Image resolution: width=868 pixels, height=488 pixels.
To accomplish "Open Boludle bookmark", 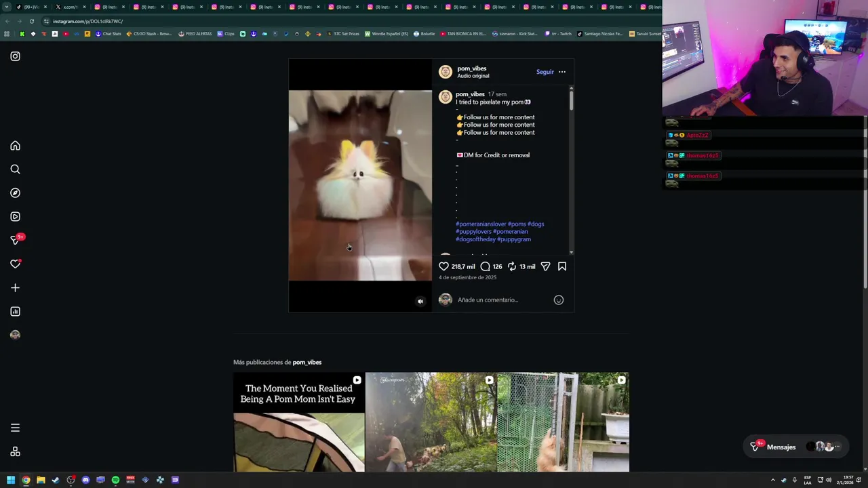I will pos(425,34).
